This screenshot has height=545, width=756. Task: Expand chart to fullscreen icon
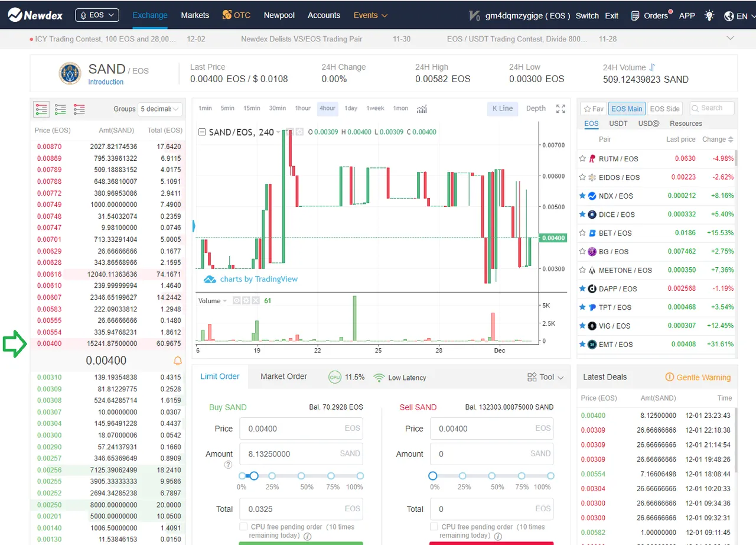click(561, 109)
